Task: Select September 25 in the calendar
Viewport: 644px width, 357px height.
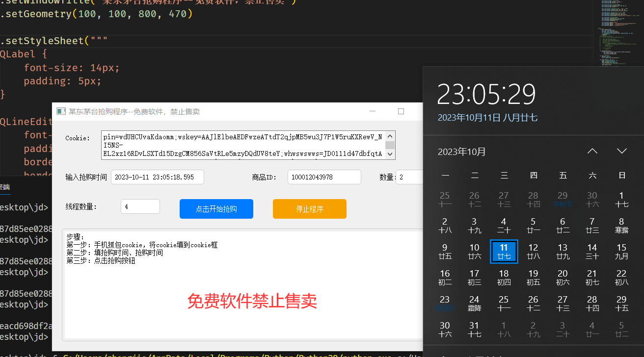Action: [445, 200]
